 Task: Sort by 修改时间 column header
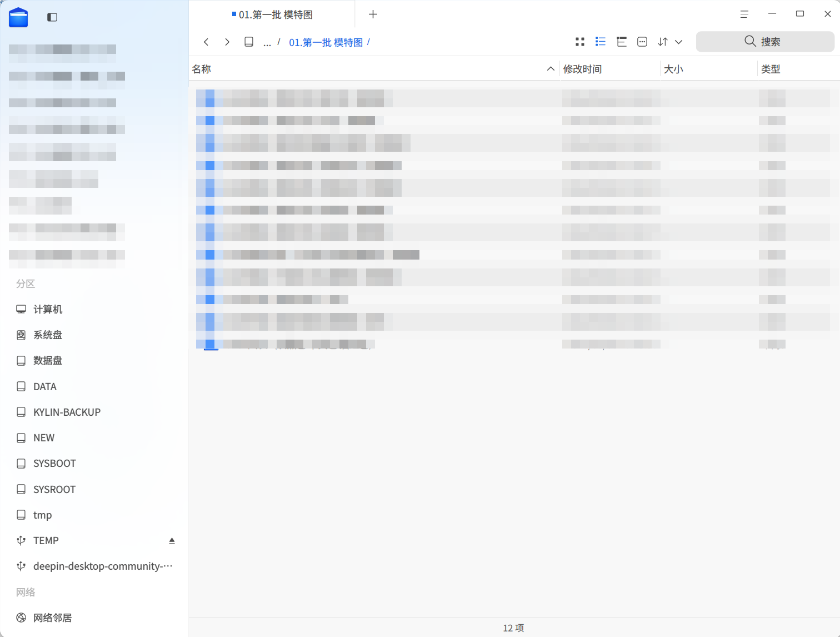pyautogui.click(x=582, y=69)
